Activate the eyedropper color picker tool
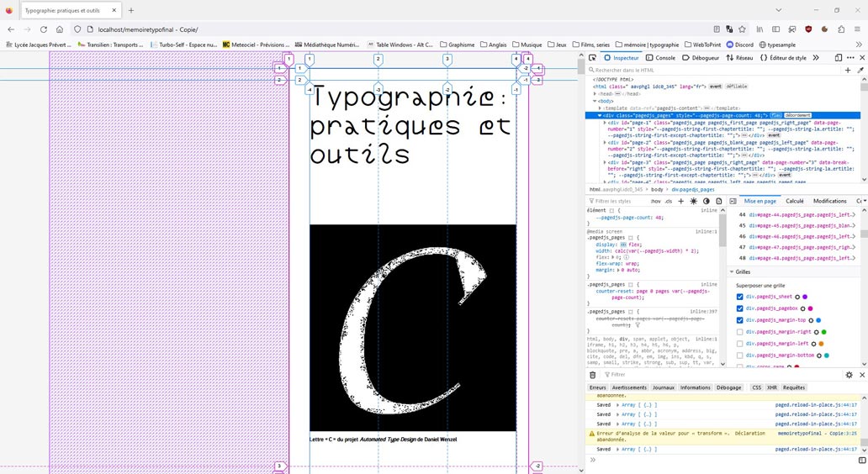The width and height of the screenshot is (868, 474). [x=860, y=71]
